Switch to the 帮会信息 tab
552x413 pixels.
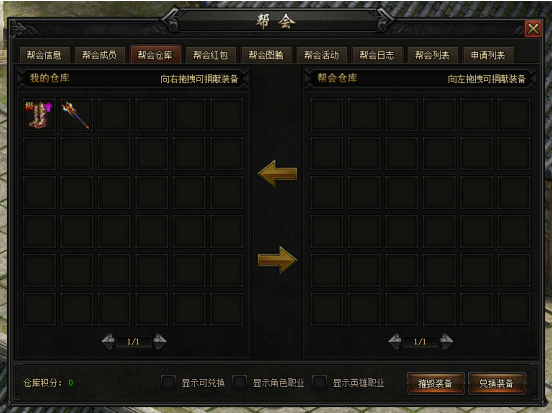pos(44,55)
